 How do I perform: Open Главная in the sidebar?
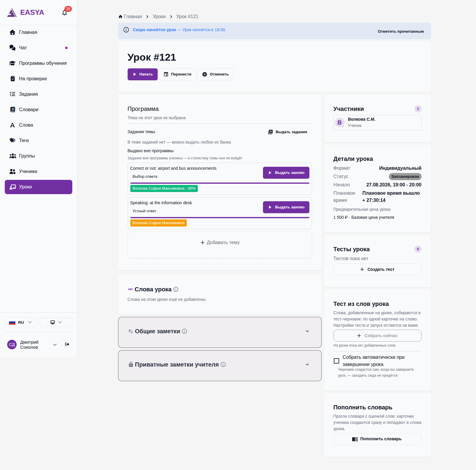pyautogui.click(x=38, y=32)
